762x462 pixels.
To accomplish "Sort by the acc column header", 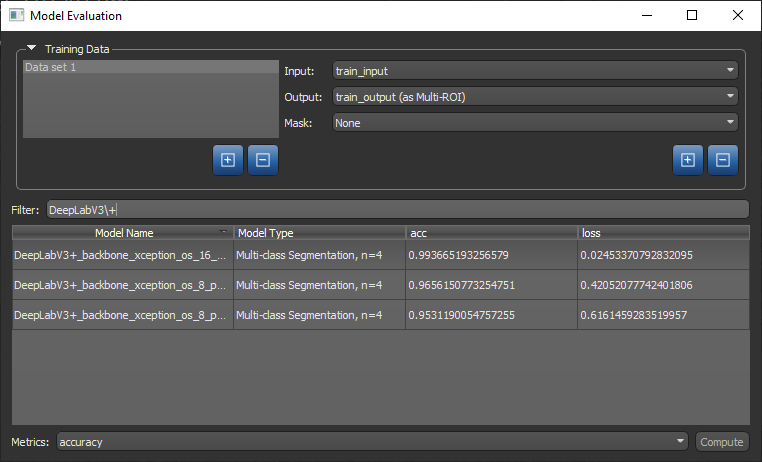I will pyautogui.click(x=490, y=233).
